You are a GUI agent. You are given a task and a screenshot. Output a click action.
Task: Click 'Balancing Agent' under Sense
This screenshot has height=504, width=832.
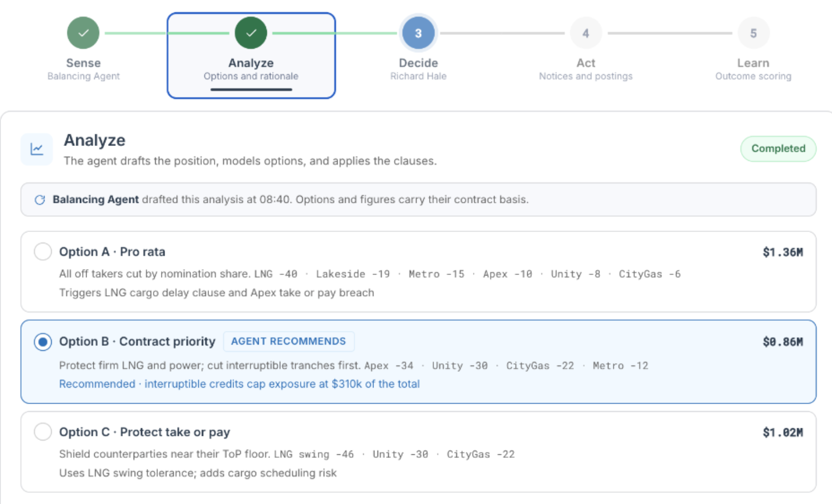84,76
